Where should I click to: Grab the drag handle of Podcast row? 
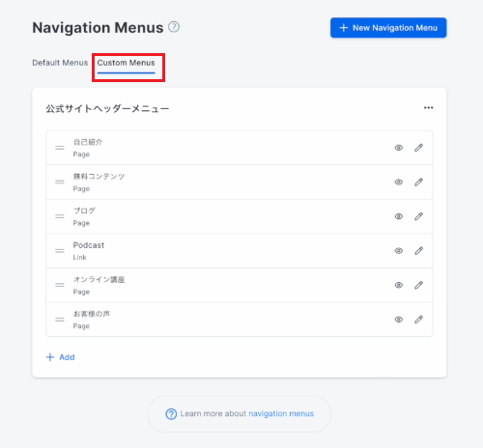point(60,251)
